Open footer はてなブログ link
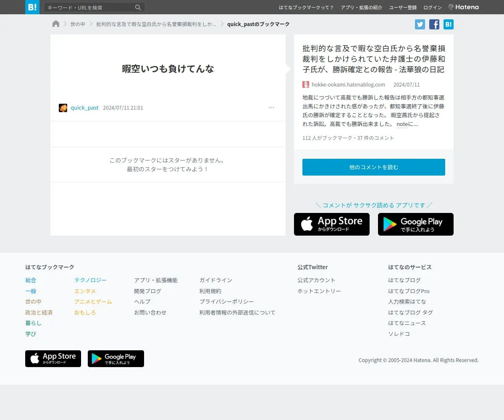 point(404,280)
